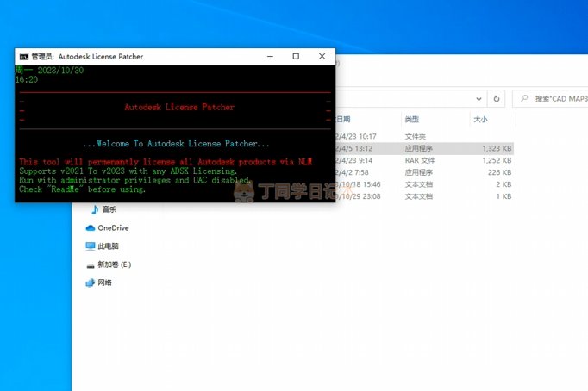
Task: Maximize the Autodesk License Patcher window
Action: [x=296, y=57]
